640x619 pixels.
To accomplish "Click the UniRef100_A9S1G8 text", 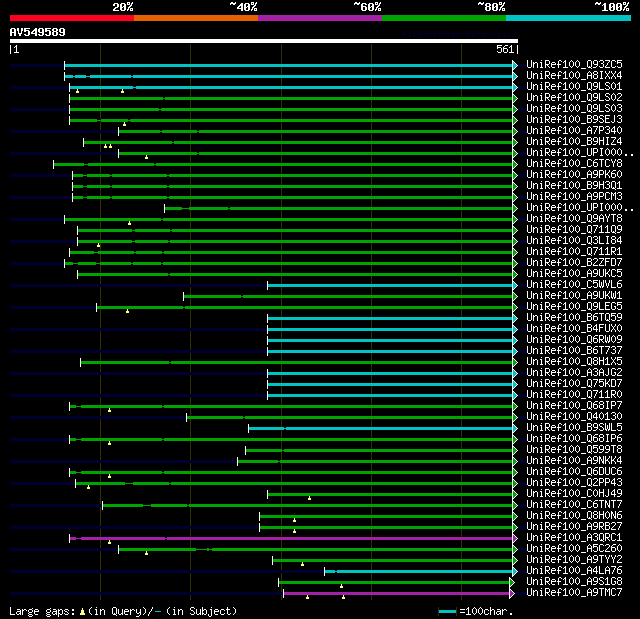I will pos(574,582).
